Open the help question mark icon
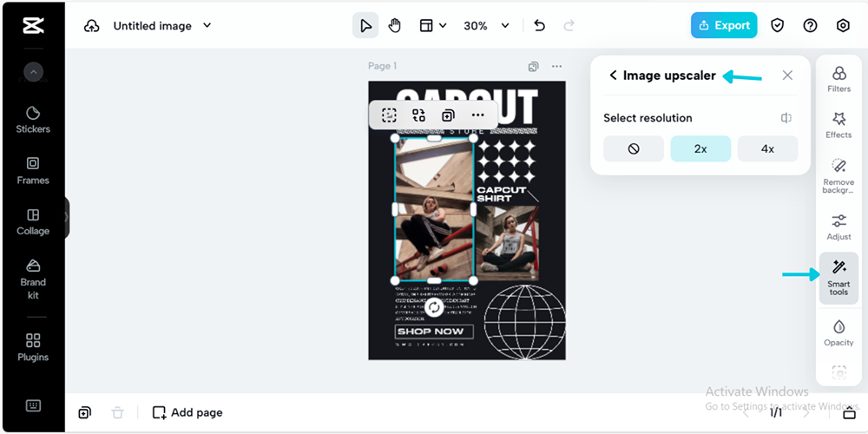 811,25
